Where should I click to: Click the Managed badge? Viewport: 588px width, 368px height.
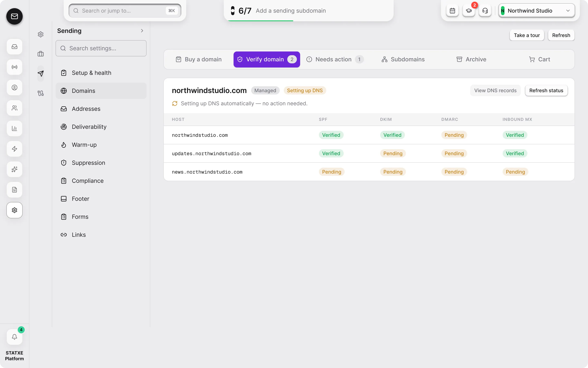click(265, 91)
